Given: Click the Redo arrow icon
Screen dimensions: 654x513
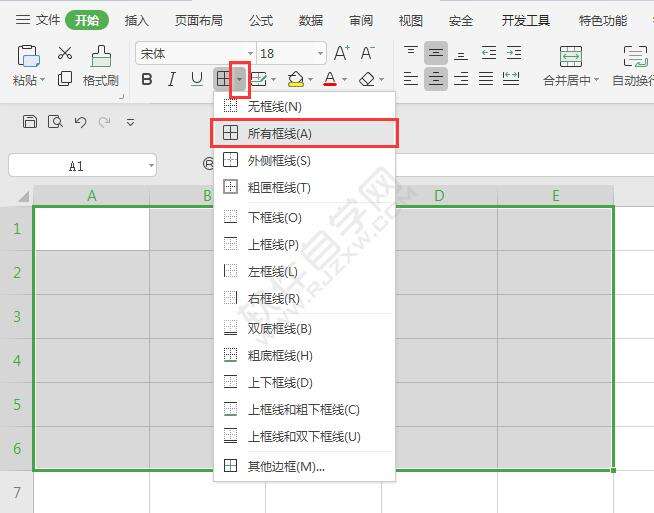Looking at the screenshot, I should point(104,122).
